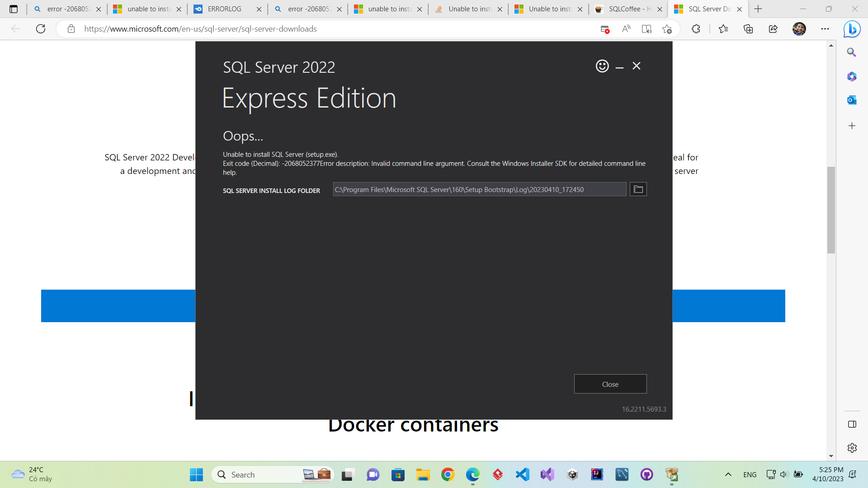This screenshot has width=868, height=488.
Task: Switch to the ERRORLOG tab
Action: pyautogui.click(x=225, y=9)
